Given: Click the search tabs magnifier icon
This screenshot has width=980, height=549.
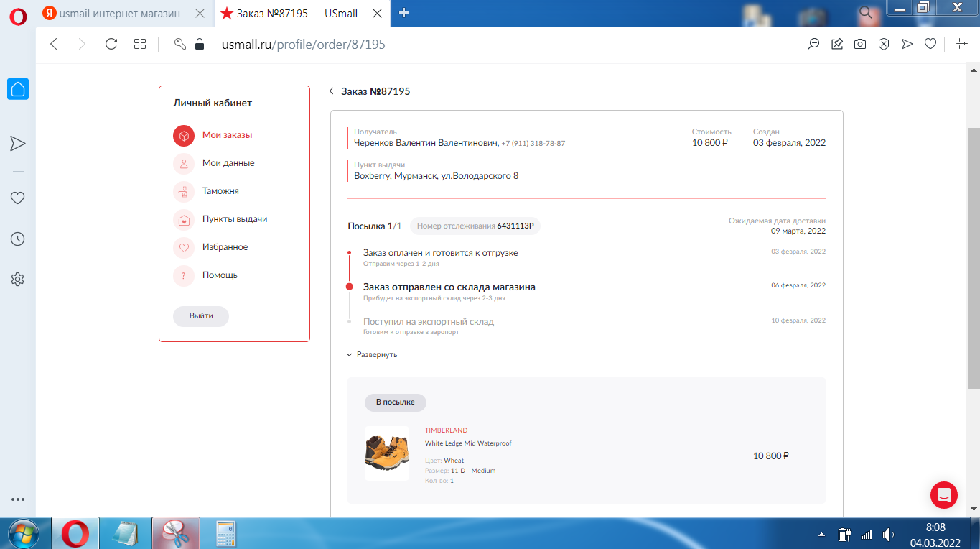Looking at the screenshot, I should tap(867, 12).
